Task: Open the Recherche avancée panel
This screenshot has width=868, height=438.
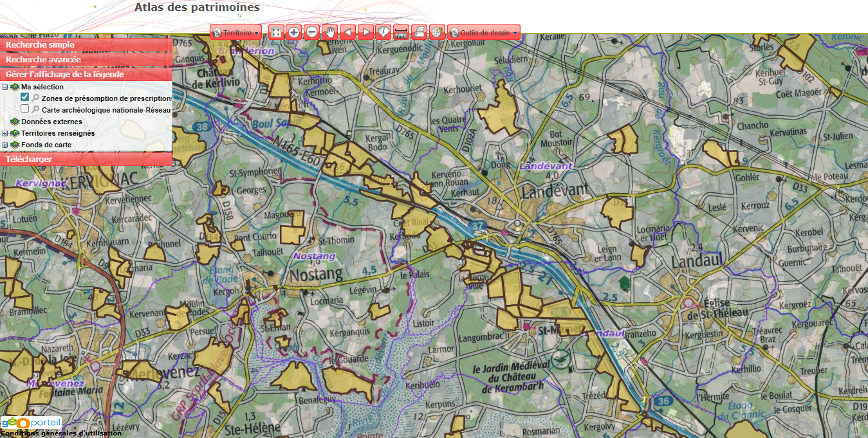Action: [x=86, y=59]
